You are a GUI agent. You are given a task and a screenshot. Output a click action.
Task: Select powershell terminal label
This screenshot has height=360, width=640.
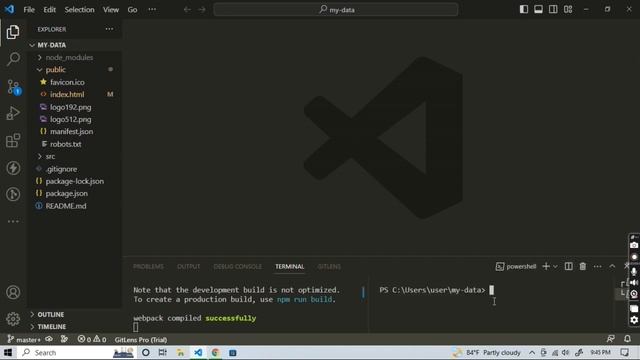click(x=516, y=267)
